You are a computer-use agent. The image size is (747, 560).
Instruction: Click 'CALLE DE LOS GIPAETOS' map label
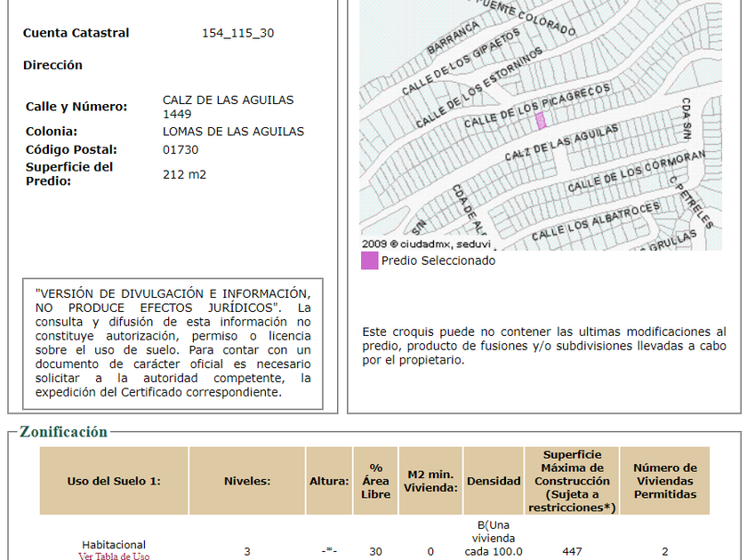461,62
